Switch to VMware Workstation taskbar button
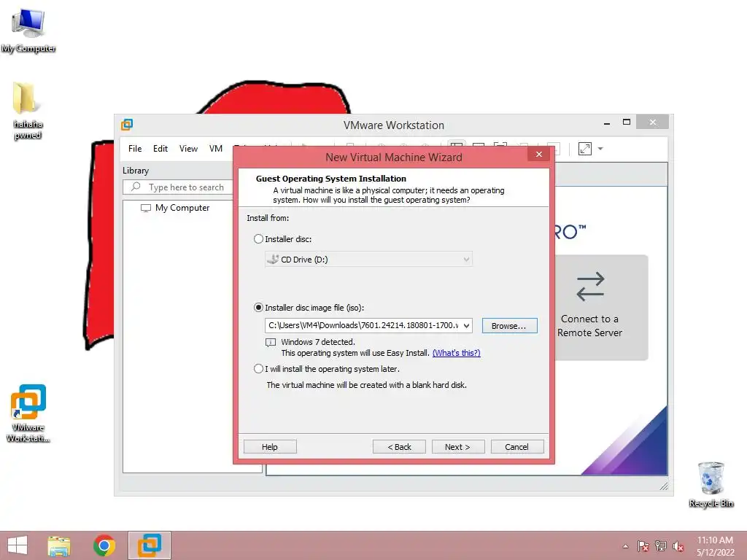 [150, 545]
